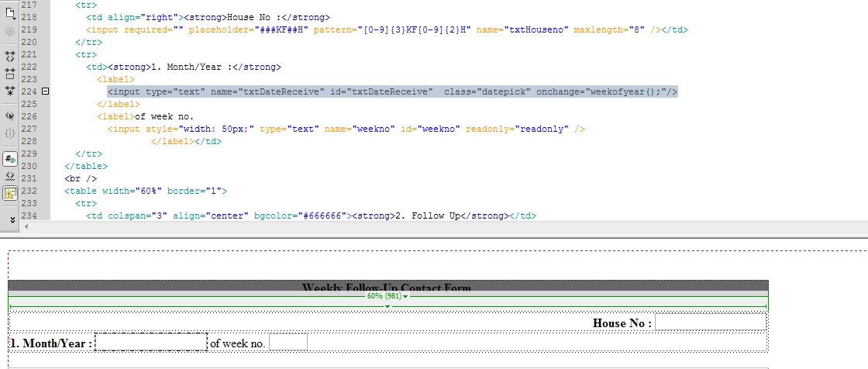The width and height of the screenshot is (868, 369).
Task: Open the 60% (981) table width dropdown
Action: pos(387,296)
